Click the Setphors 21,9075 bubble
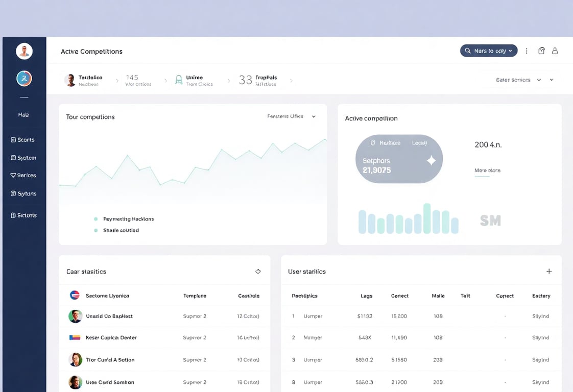The height and width of the screenshot is (392, 573). [399, 159]
